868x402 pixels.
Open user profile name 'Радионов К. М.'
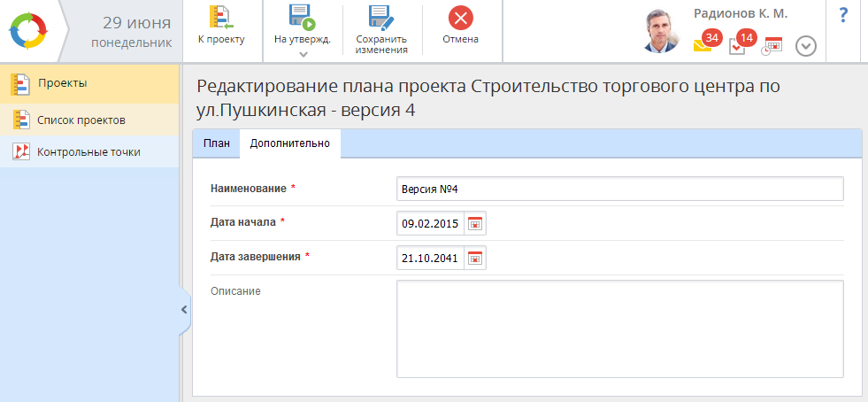point(740,13)
